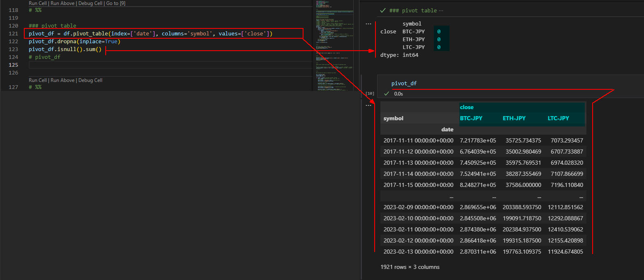Click the '# %%' marker on line 118

coord(35,10)
